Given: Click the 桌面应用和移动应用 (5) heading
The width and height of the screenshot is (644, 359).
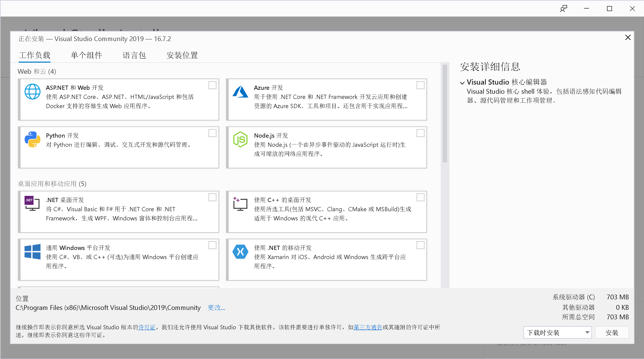Looking at the screenshot, I should (52, 184).
